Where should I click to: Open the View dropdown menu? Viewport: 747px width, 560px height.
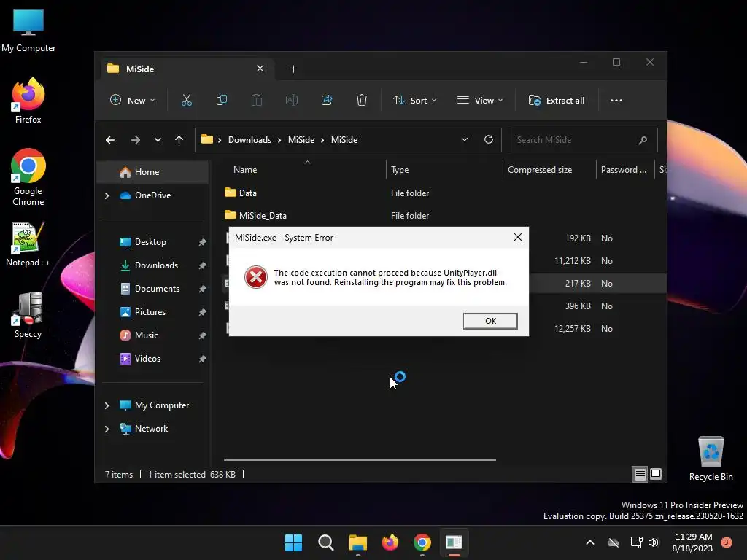[x=480, y=101]
